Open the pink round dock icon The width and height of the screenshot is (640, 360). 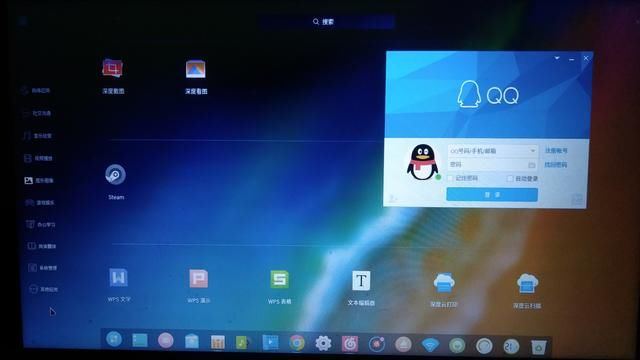tap(165, 340)
